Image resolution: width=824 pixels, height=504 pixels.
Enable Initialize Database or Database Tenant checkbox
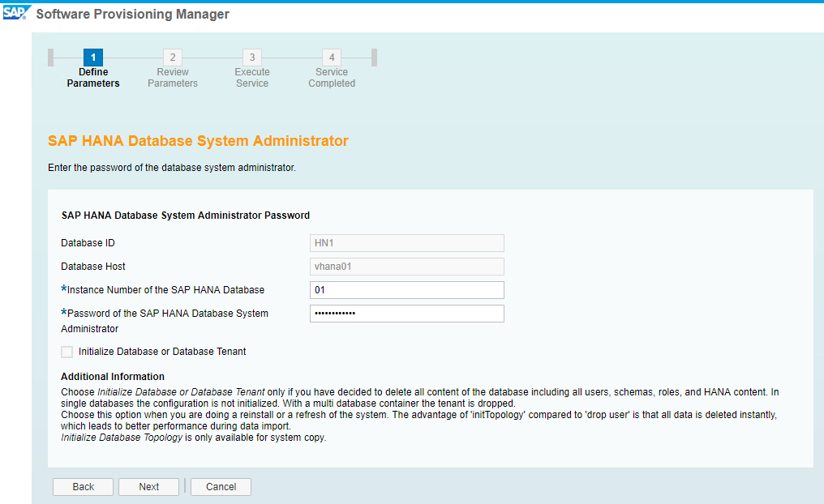pyautogui.click(x=67, y=352)
